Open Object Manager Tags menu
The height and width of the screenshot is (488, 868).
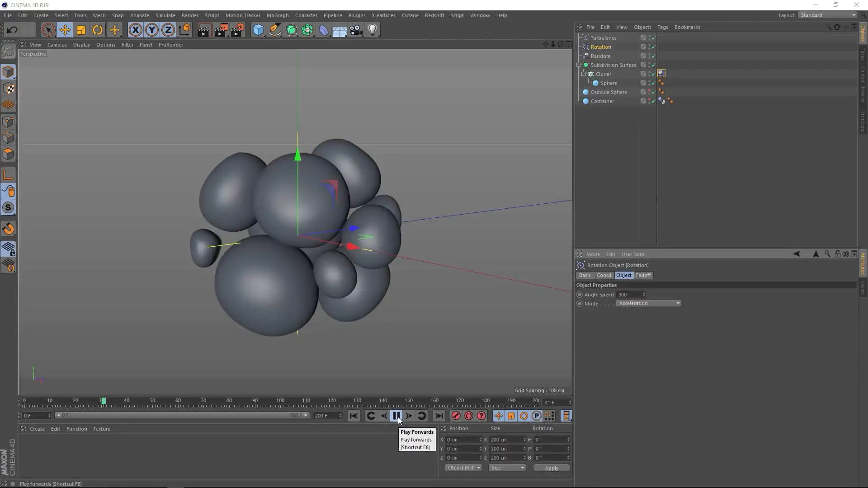pyautogui.click(x=662, y=27)
